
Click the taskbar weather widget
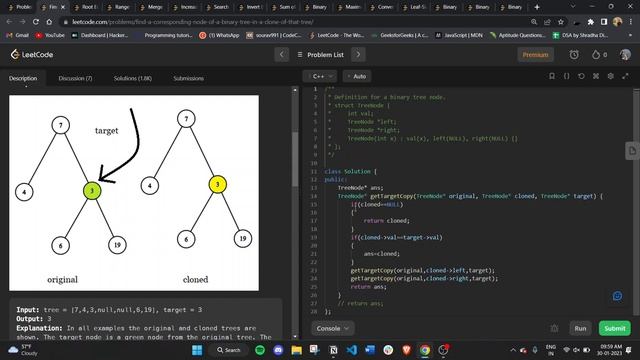coord(23,350)
